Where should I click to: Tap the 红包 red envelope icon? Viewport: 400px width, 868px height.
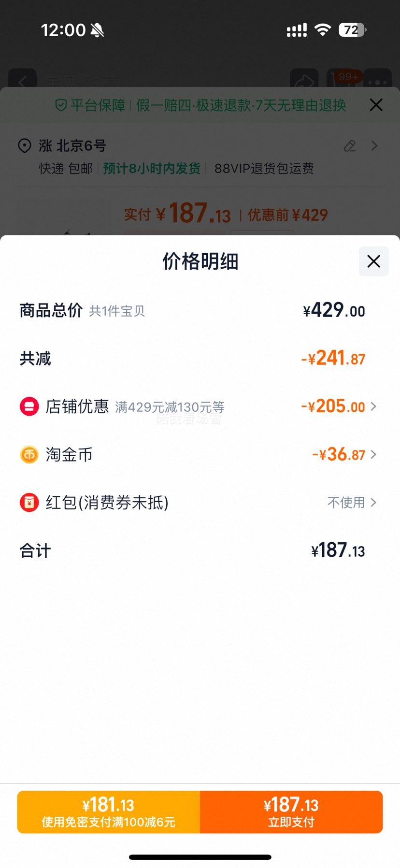pos(29,503)
